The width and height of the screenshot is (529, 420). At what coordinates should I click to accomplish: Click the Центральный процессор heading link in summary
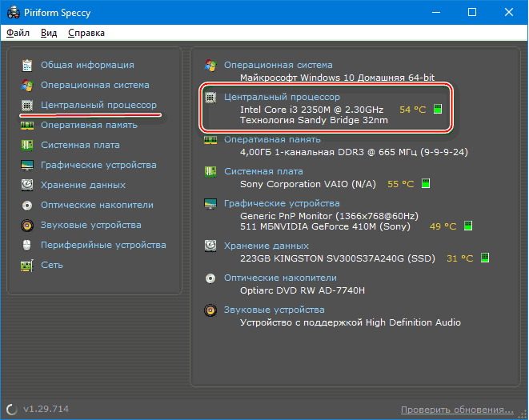pos(282,97)
